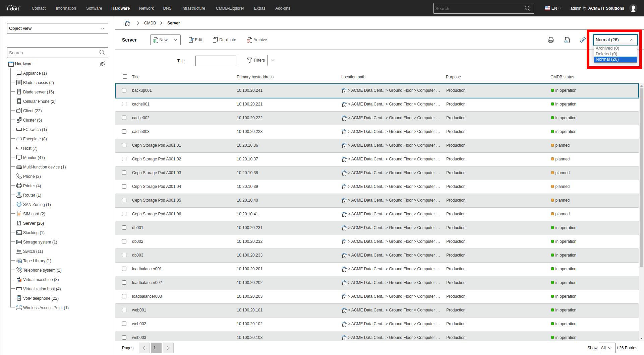Click the Archive button
The width and height of the screenshot is (644, 355).
257,40
